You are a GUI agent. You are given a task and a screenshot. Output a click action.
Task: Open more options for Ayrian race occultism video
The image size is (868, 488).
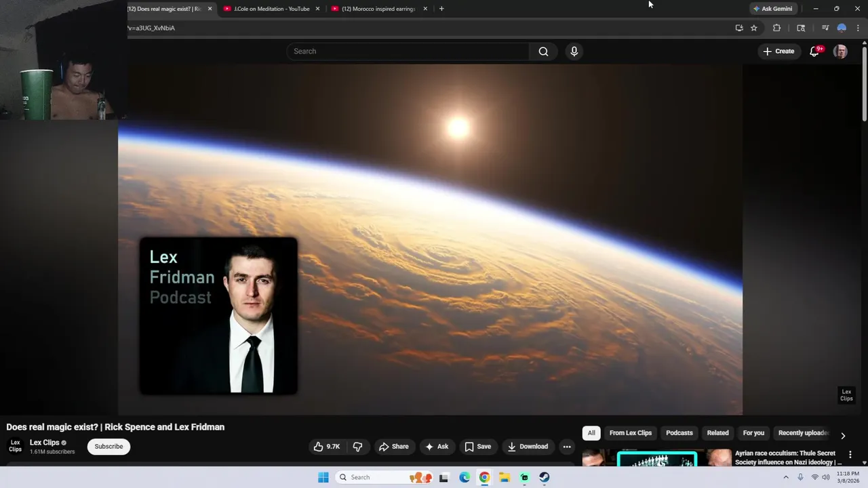pos(850,455)
